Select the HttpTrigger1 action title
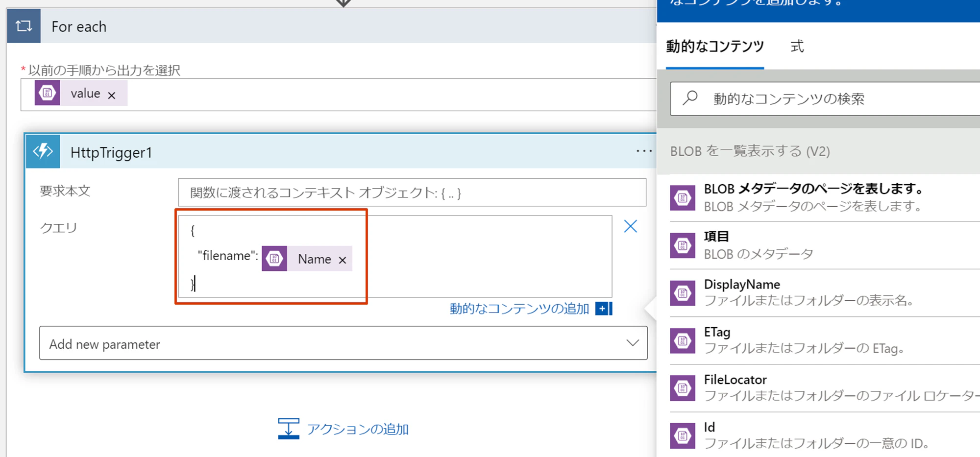This screenshot has width=980, height=457. (x=111, y=152)
